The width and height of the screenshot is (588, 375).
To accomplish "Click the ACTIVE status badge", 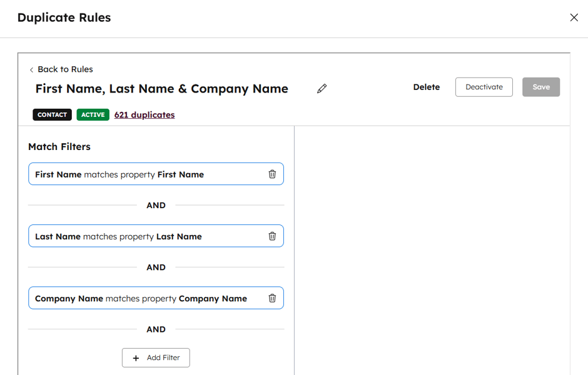I will [93, 114].
